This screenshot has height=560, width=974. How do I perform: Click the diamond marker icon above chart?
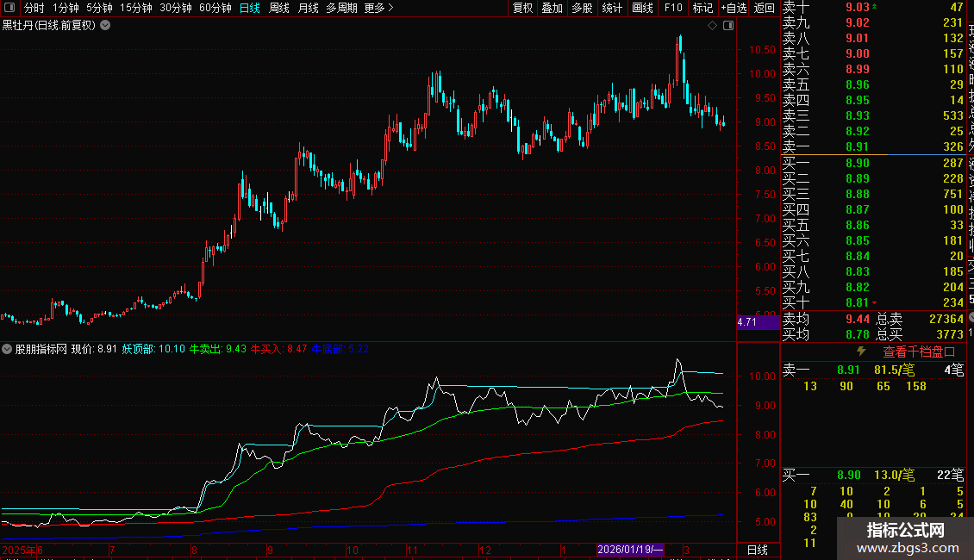(x=713, y=26)
